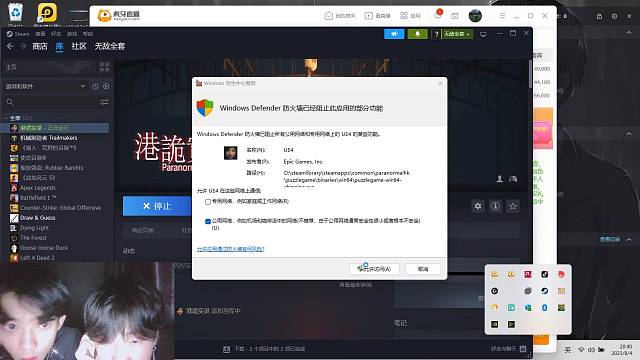The image size is (640, 360).
Task: Open Wi-Fi network tray icon
Action: tap(581, 350)
